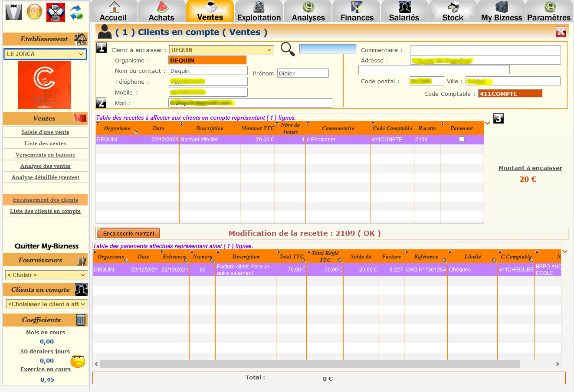Screen dimensions: 574x392
Task: Open the Liste des ventes link
Action: click(45, 144)
